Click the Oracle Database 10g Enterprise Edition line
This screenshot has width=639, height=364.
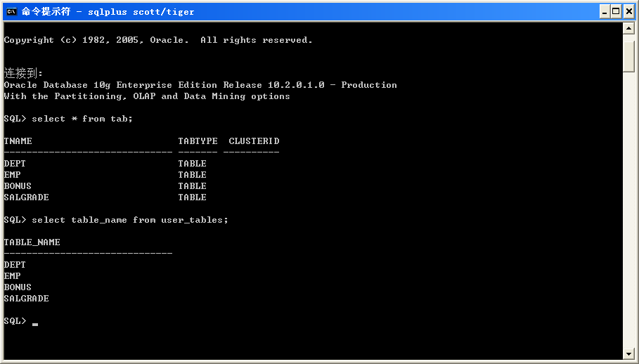[x=200, y=85]
